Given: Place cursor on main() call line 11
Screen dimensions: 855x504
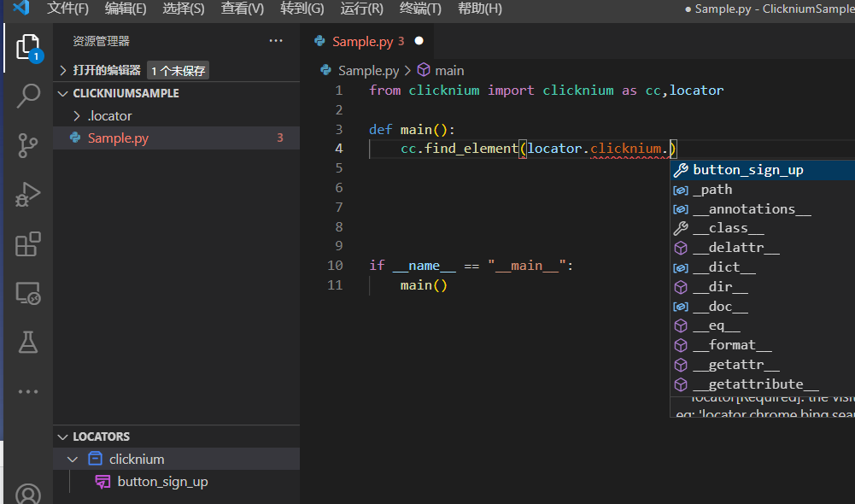Looking at the screenshot, I should (x=424, y=285).
